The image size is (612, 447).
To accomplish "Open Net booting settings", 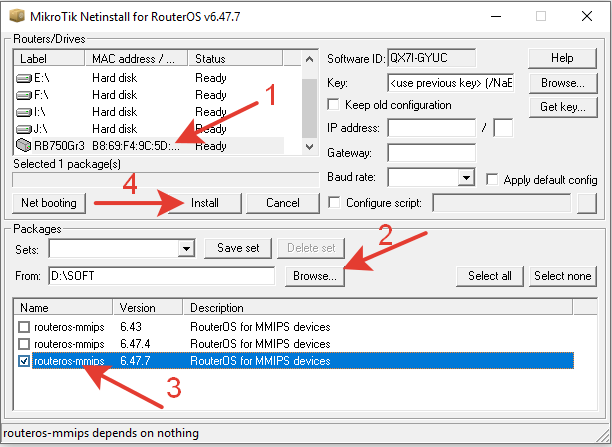I will click(x=49, y=203).
